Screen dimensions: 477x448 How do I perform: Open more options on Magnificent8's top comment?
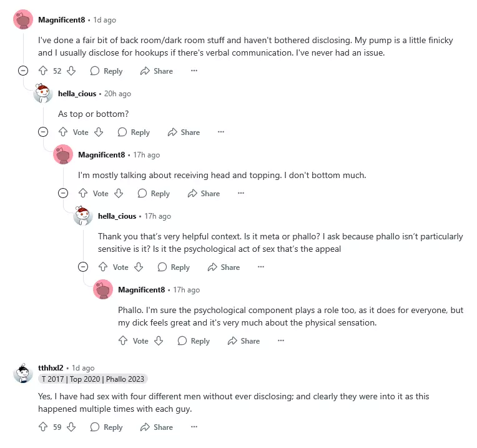tap(194, 71)
